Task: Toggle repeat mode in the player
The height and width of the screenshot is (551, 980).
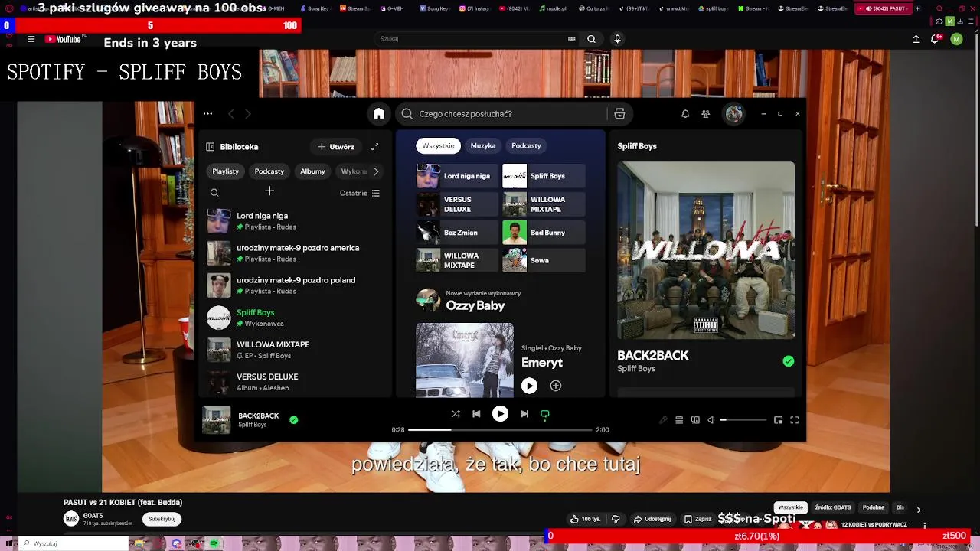Action: (545, 414)
